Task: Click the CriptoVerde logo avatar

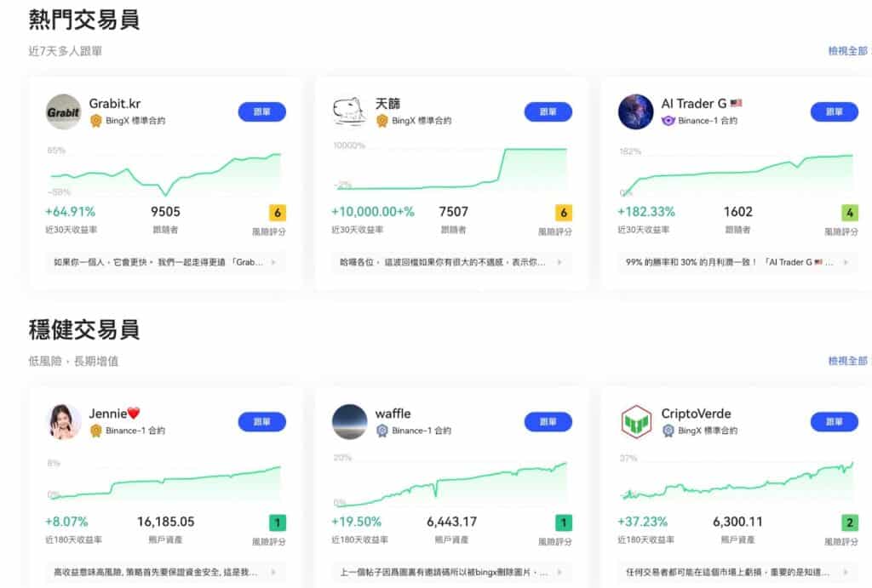Action: click(x=635, y=422)
